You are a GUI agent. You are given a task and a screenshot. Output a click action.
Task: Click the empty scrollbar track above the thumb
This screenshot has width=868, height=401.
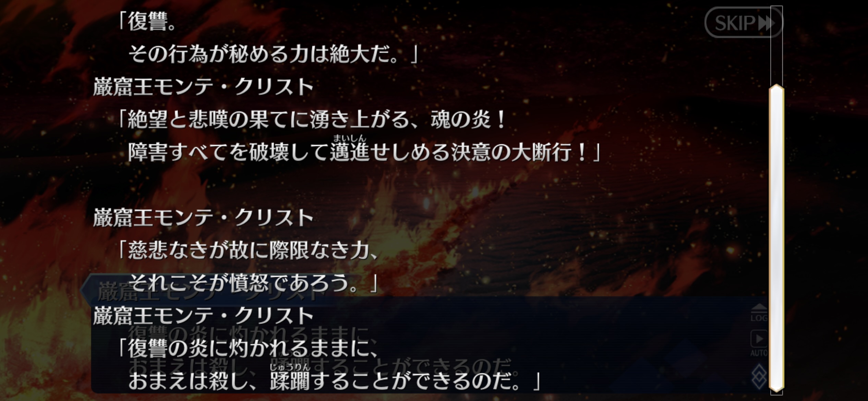tap(776, 45)
